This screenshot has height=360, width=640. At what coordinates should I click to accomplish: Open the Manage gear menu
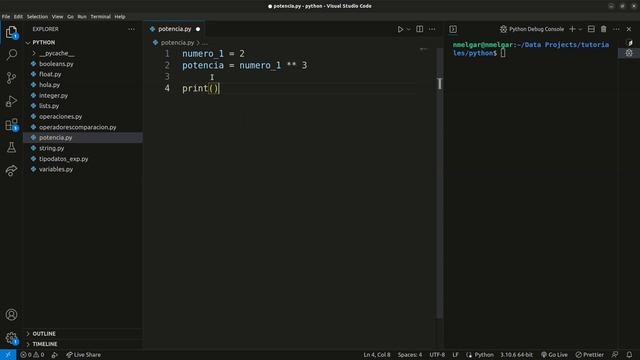click(11, 338)
